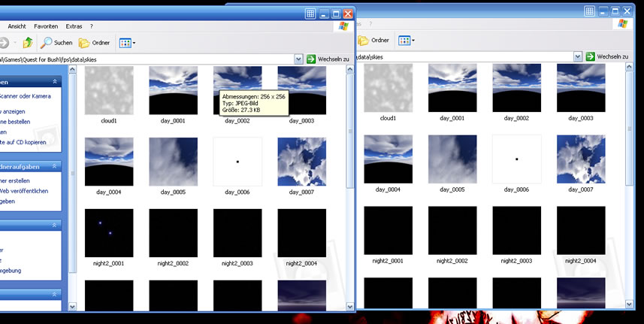
Task: Open the Extras menu
Action: pos(74,26)
